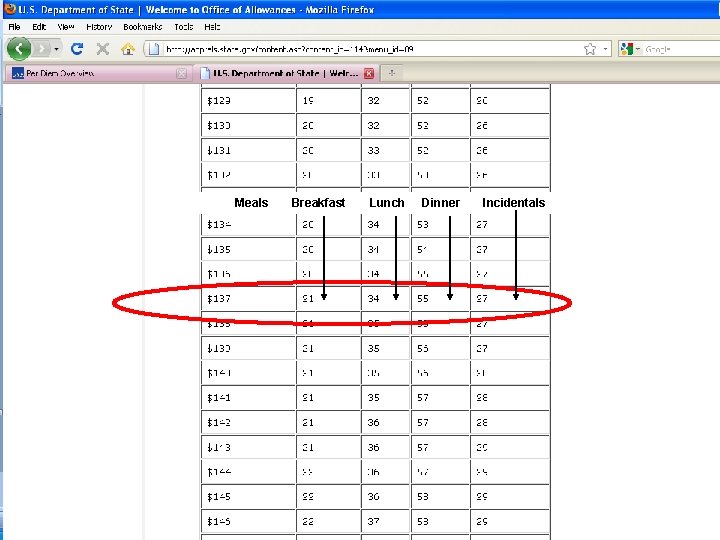Click the $143 meals cell
Viewport: 720px width, 540px height.
coord(248,447)
